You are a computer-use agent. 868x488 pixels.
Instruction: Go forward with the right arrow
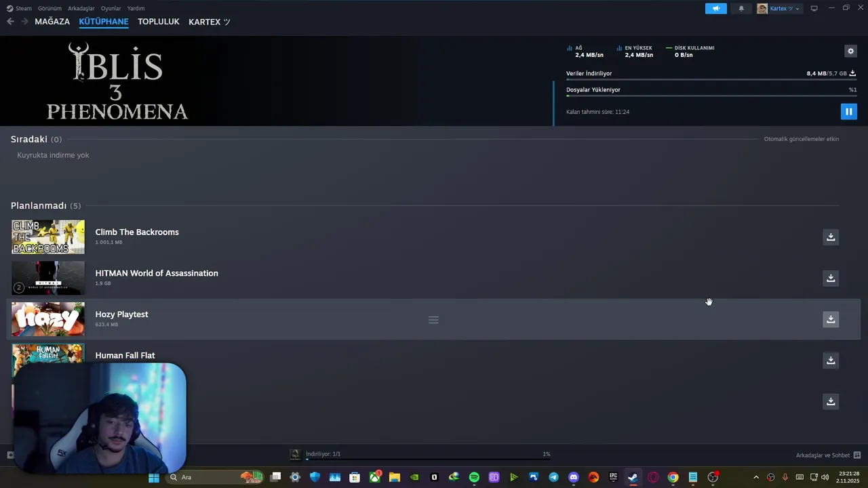(x=24, y=22)
